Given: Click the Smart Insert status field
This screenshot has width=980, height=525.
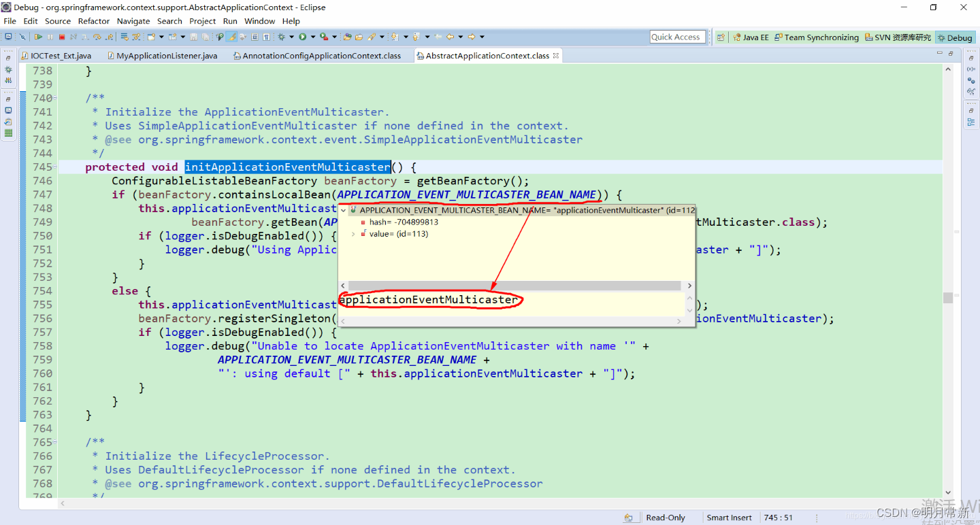Looking at the screenshot, I should click(729, 518).
